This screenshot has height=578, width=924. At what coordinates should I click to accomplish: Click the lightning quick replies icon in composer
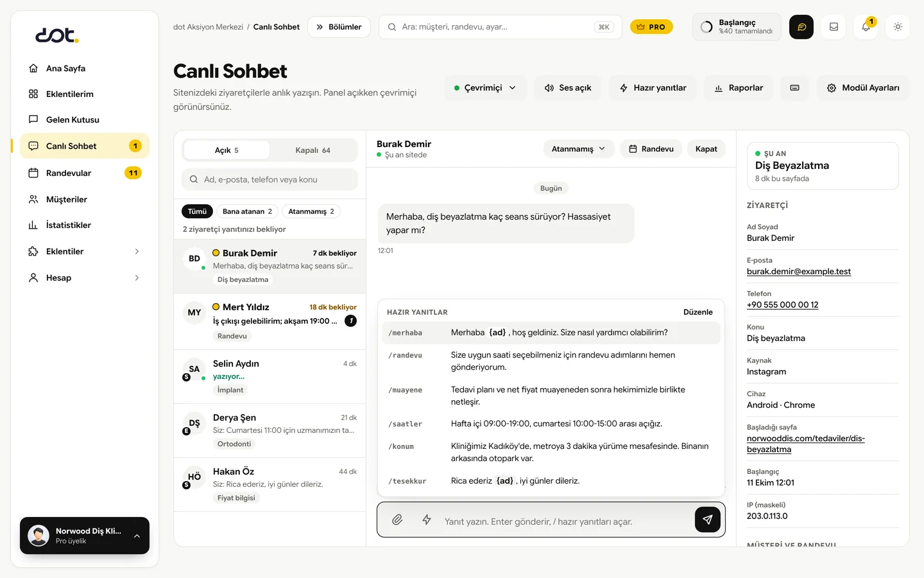coord(427,520)
